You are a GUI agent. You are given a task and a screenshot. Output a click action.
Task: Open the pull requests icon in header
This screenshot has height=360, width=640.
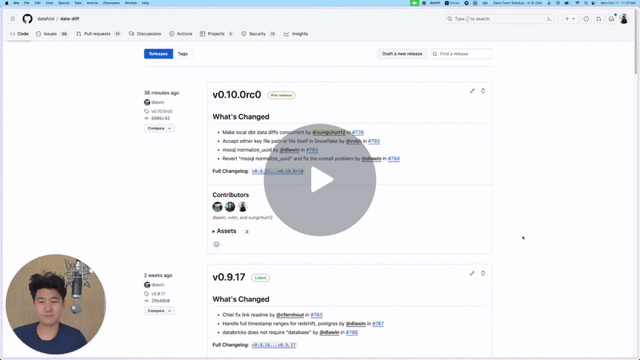pos(599,19)
